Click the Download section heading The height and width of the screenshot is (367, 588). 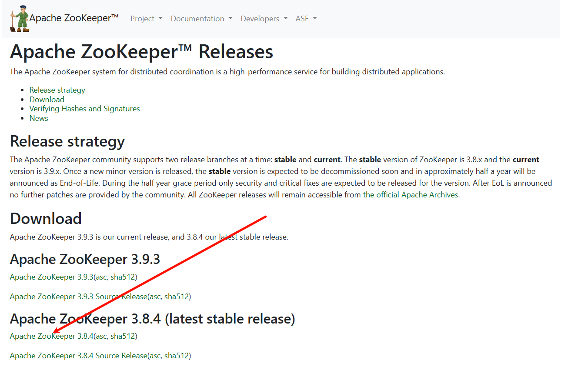point(46,218)
